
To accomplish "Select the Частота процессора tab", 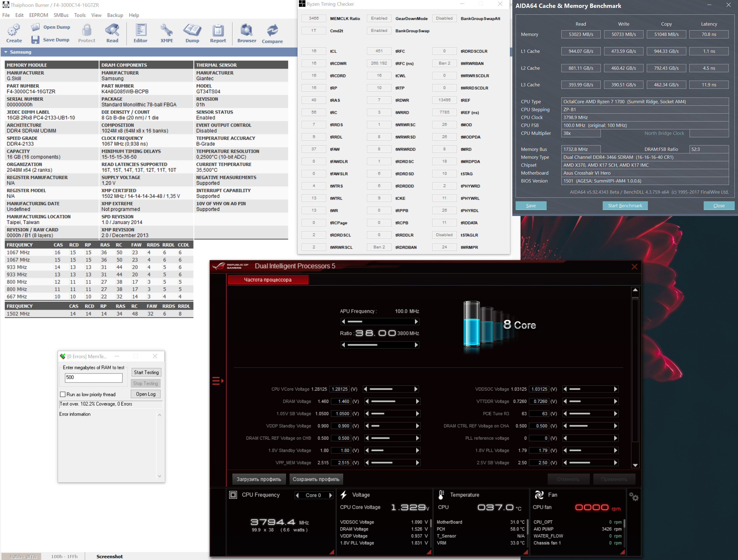I will (268, 280).
